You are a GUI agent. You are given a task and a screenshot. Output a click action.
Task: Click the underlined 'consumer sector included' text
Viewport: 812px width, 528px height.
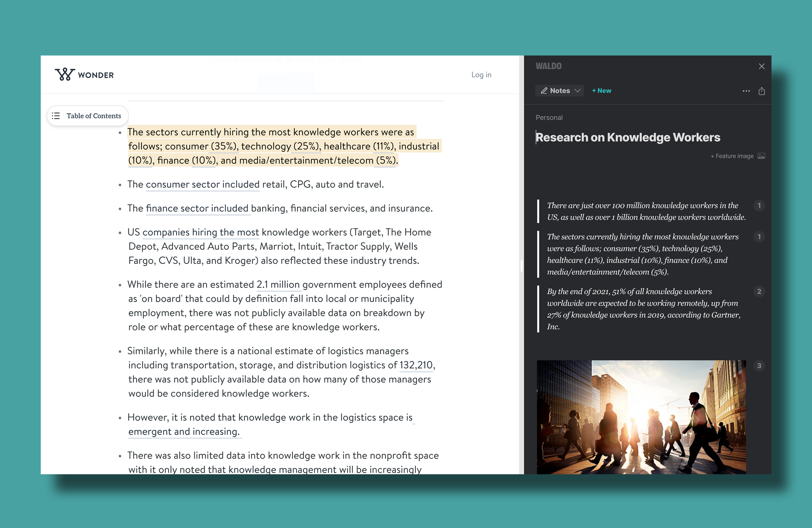203,185
